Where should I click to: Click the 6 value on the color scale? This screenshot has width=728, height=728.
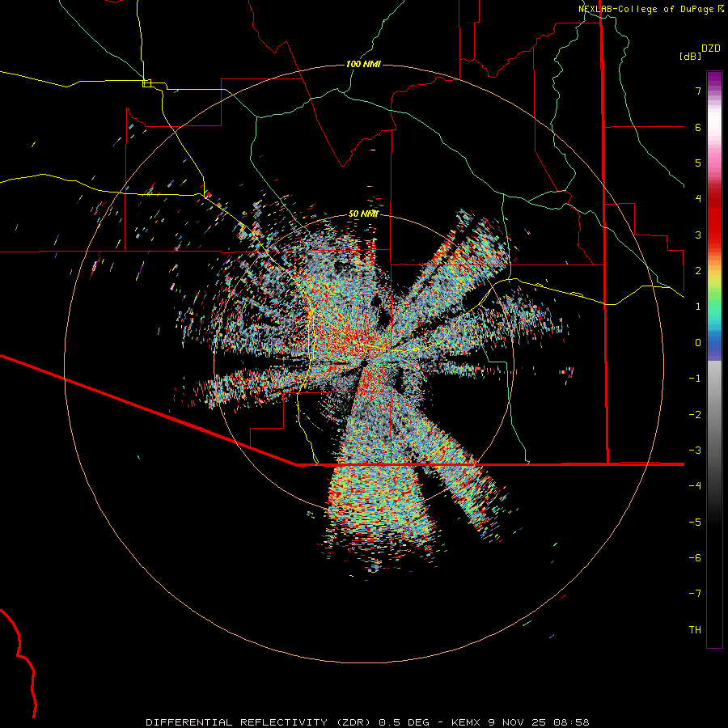tap(698, 127)
